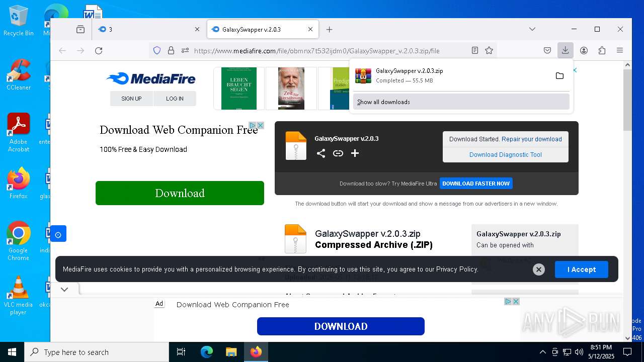
Task: Open Task View on taskbar
Action: (181, 352)
